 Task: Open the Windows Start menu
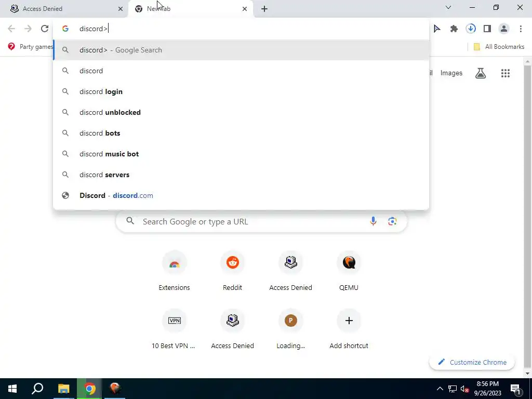tap(12, 389)
